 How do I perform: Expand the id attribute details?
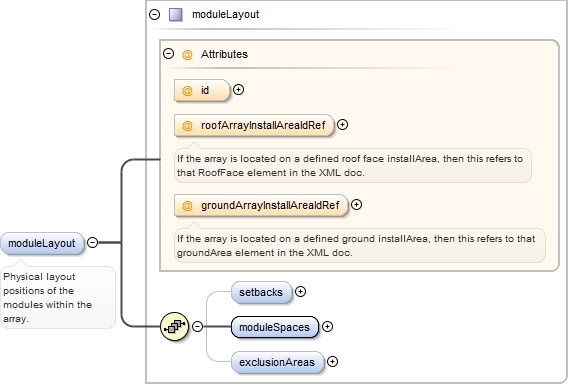pyautogui.click(x=238, y=90)
